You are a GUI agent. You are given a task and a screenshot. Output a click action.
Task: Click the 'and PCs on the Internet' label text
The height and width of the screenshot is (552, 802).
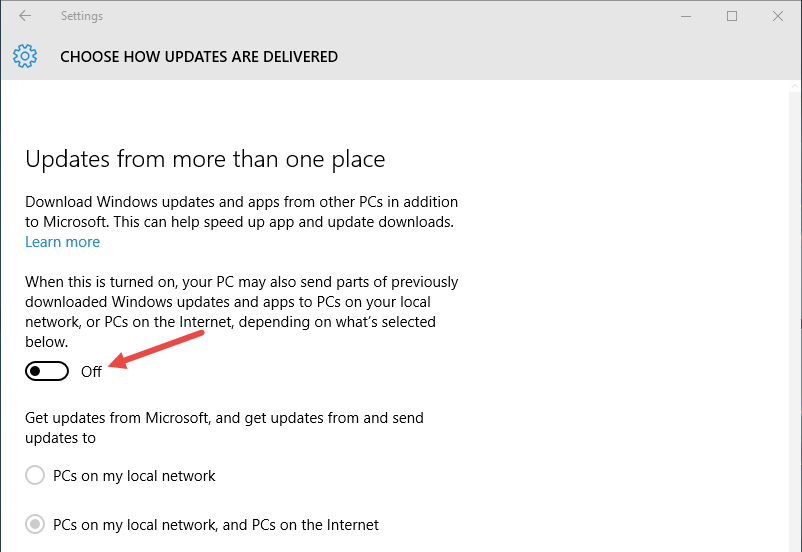tap(300, 524)
